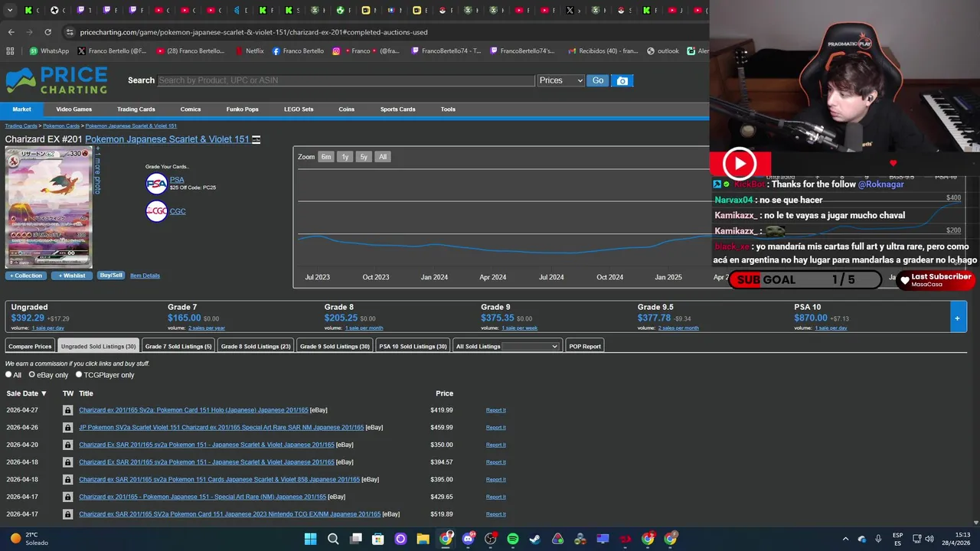Image resolution: width=980 pixels, height=551 pixels.
Task: Open Windows taskbar search
Action: pyautogui.click(x=333, y=539)
